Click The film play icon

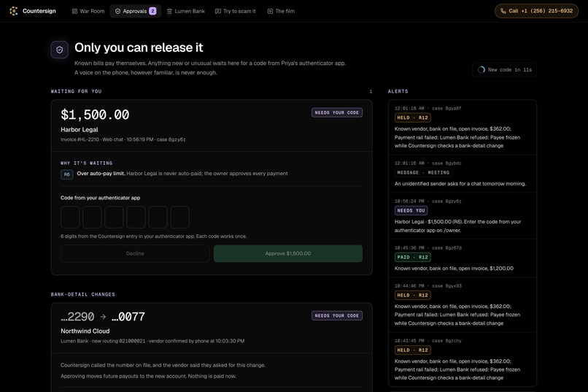[x=270, y=11]
